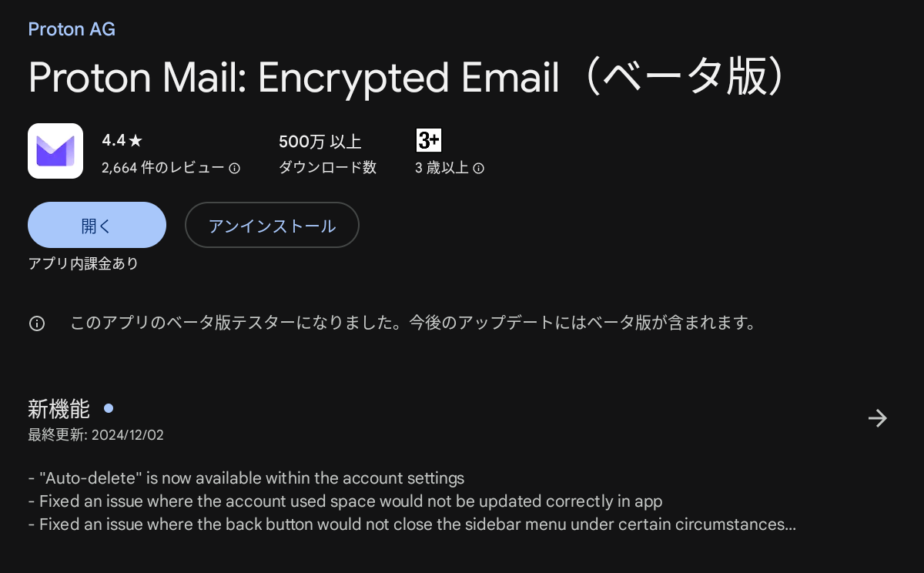Click the info icon beside 3 歳以上

point(478,168)
